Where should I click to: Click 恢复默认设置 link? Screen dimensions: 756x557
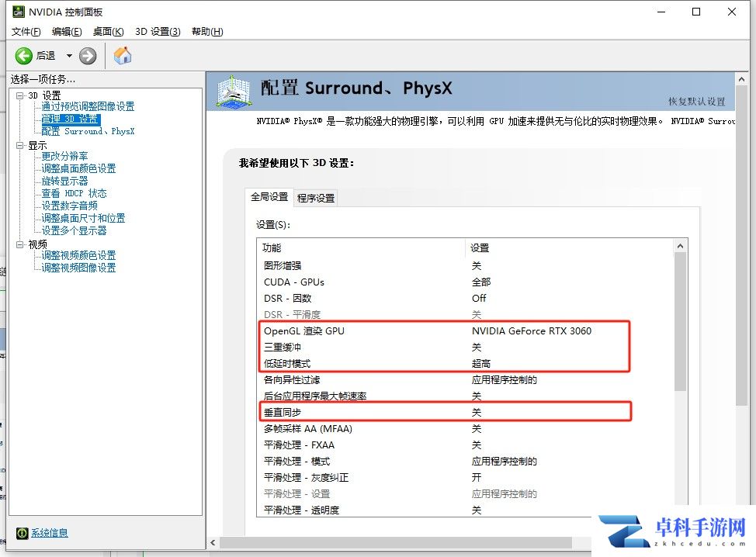[x=697, y=101]
